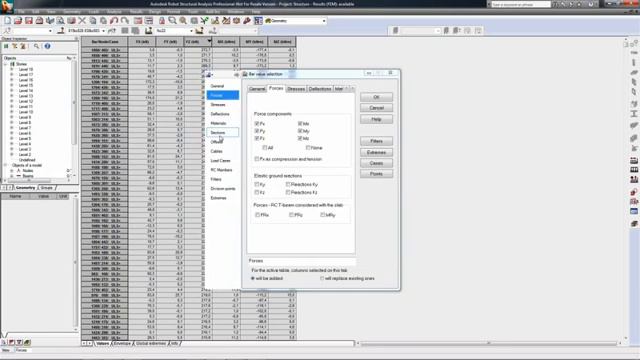The height and width of the screenshot is (360, 640).
Task: Open the Results menu in menu bar
Action: [x=136, y=12]
